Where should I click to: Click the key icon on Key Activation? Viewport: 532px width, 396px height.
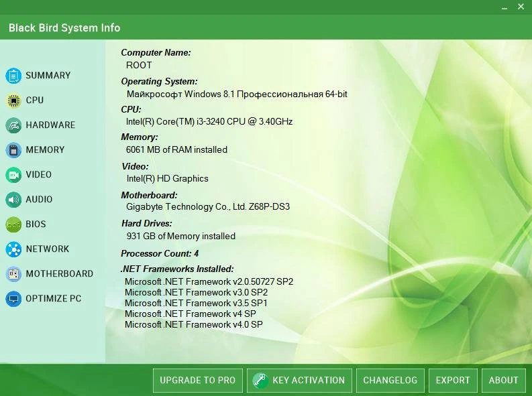click(x=260, y=380)
